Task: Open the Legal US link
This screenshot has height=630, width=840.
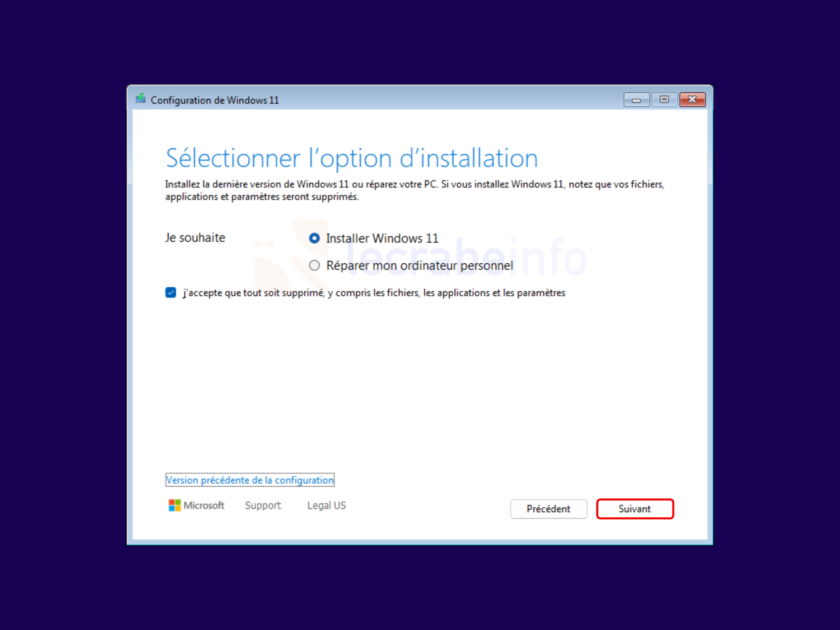Action: coord(326,505)
